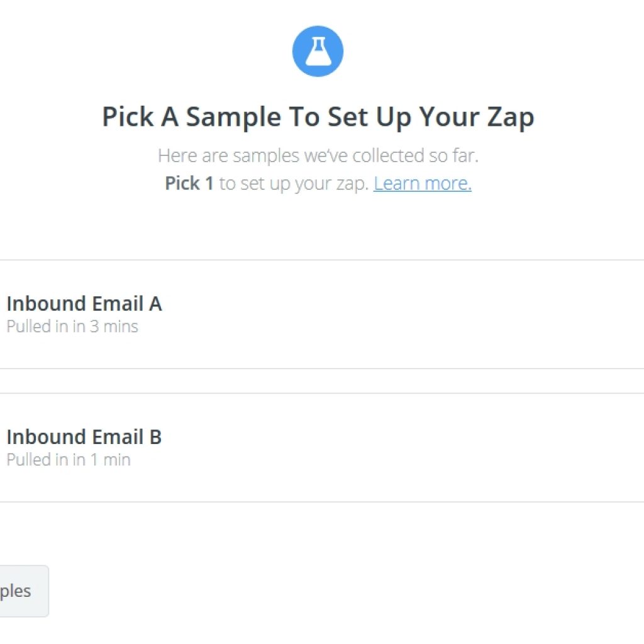Screen dimensions: 644x644
Task: Click the blue flask sample icon
Action: coord(318,52)
